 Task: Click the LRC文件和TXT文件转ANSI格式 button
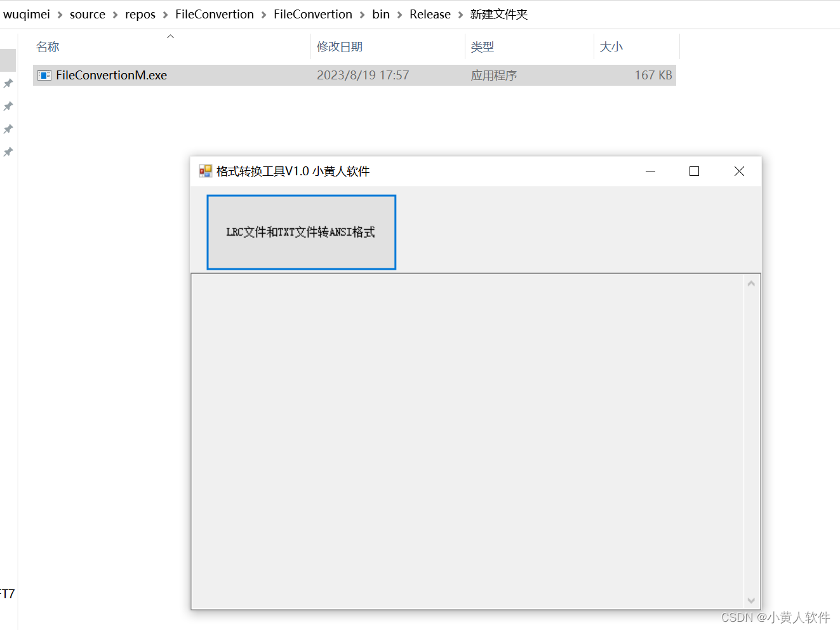pos(301,232)
